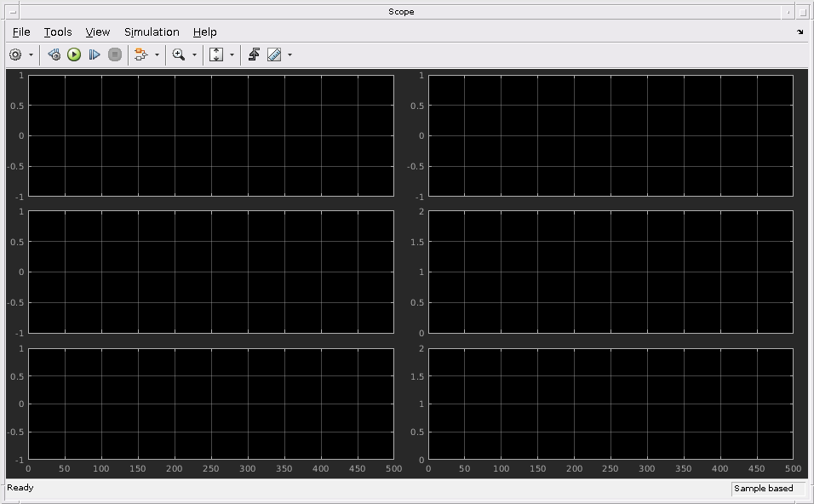Image resolution: width=814 pixels, height=504 pixels.
Task: Click inside the top-right scope plot
Action: click(x=610, y=136)
